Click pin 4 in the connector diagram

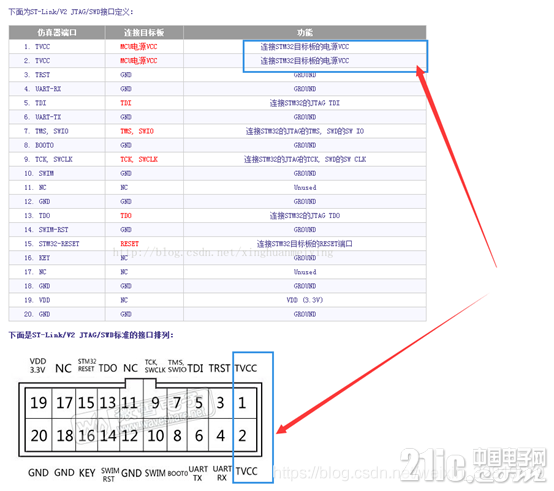220,436
